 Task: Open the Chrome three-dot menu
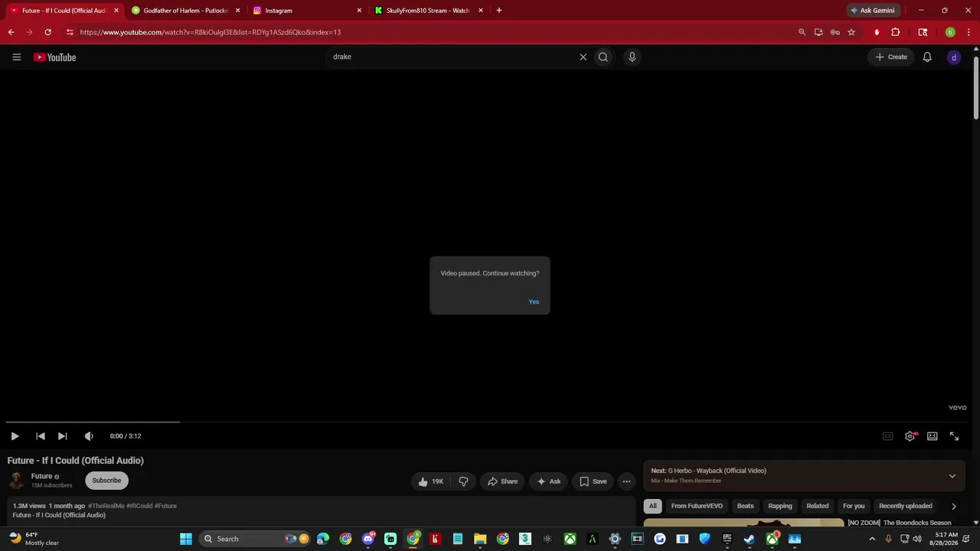pyautogui.click(x=969, y=32)
